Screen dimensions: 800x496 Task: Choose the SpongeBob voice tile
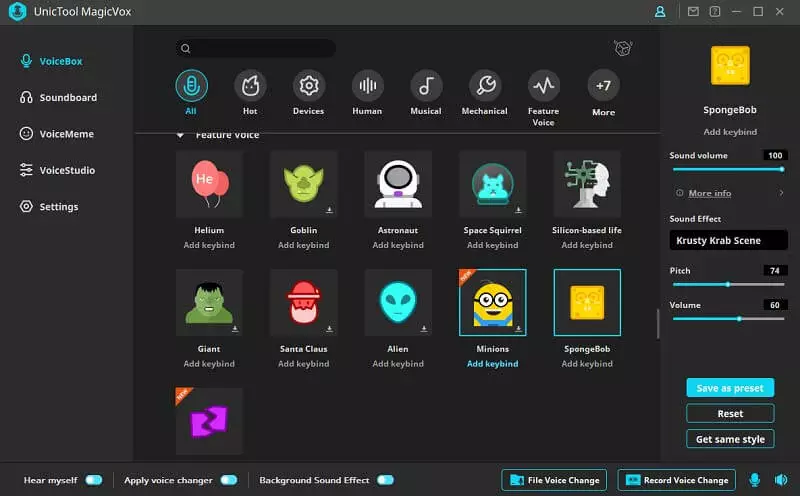pyautogui.click(x=587, y=303)
